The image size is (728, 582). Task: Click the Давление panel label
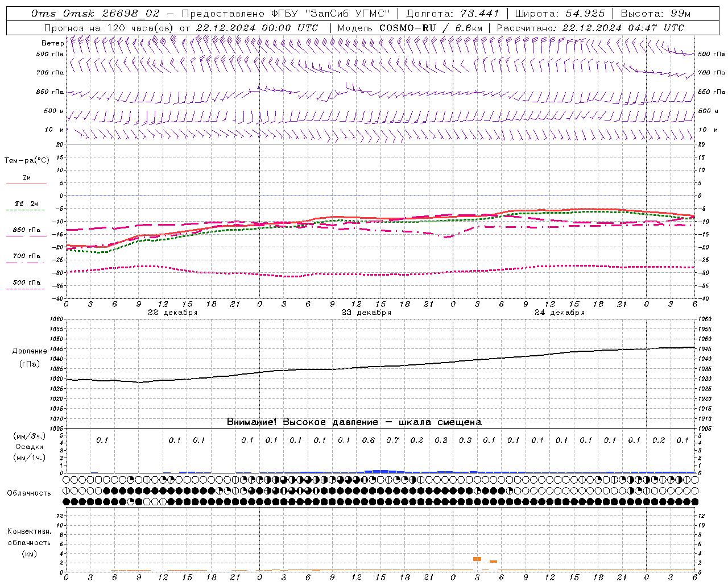pos(30,351)
